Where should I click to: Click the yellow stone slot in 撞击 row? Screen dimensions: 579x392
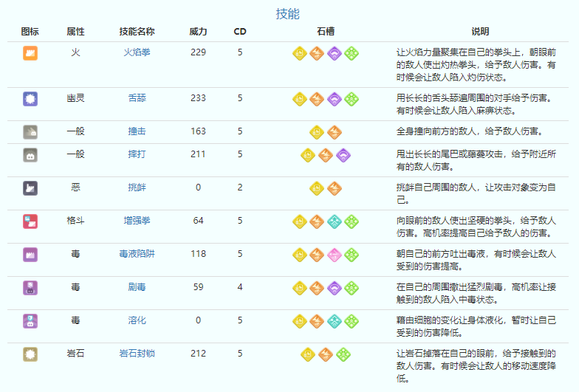point(317,131)
